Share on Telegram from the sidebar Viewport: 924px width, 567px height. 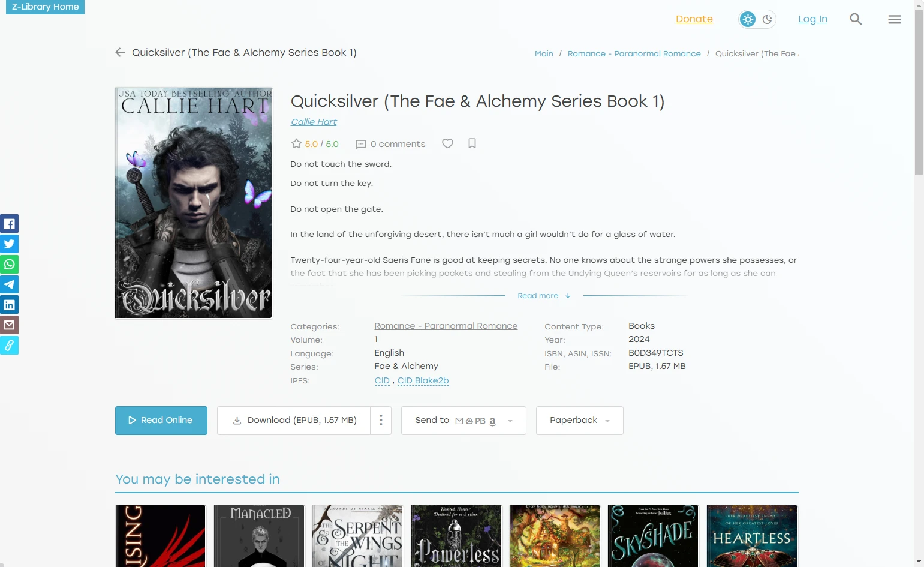tap(9, 285)
